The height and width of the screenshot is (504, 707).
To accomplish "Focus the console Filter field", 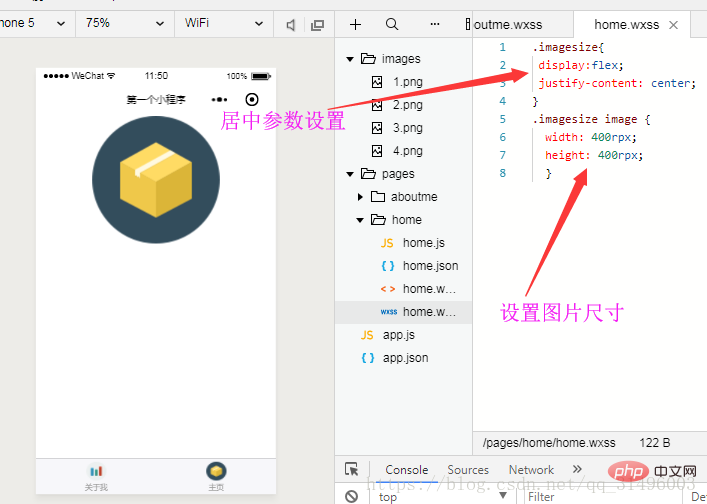I will tap(604, 497).
